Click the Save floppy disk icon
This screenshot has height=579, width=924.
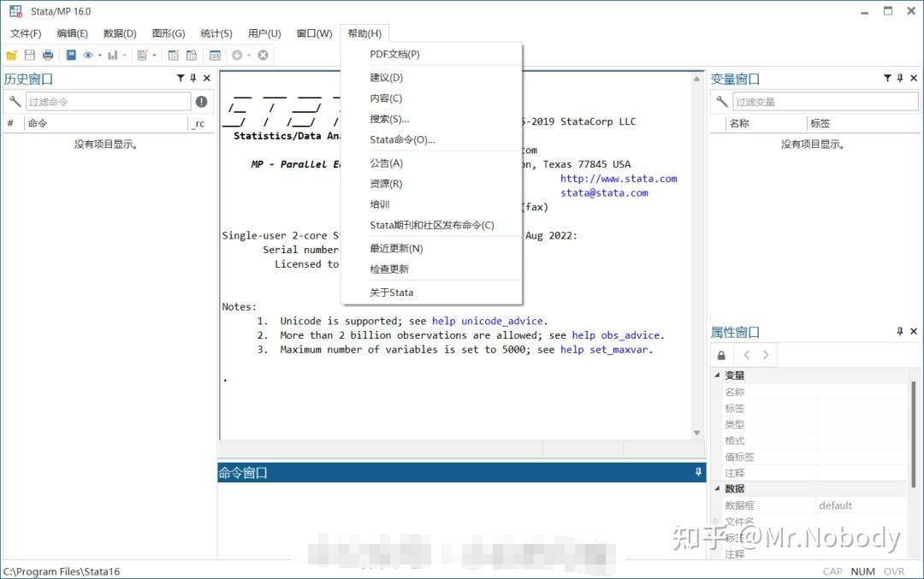coord(29,56)
